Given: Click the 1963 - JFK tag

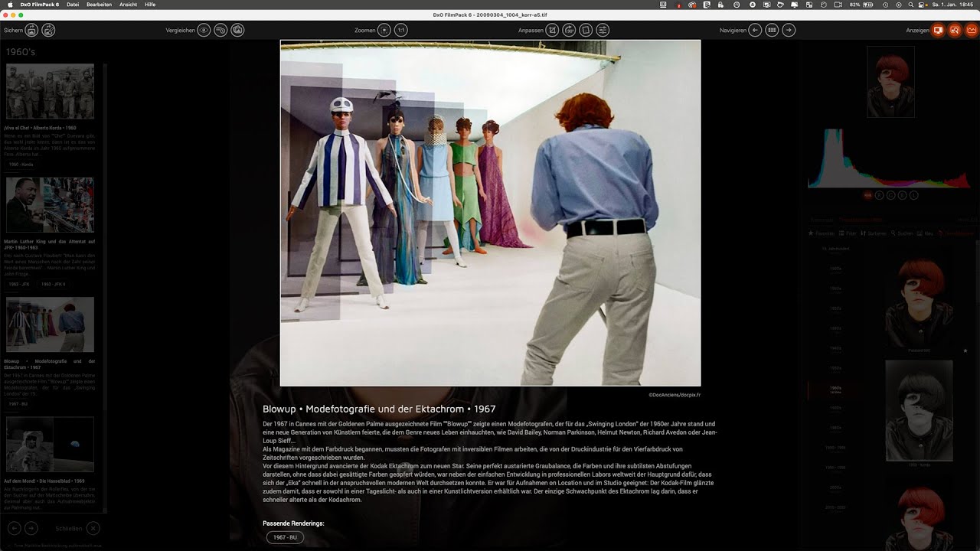Looking at the screenshot, I should [19, 284].
